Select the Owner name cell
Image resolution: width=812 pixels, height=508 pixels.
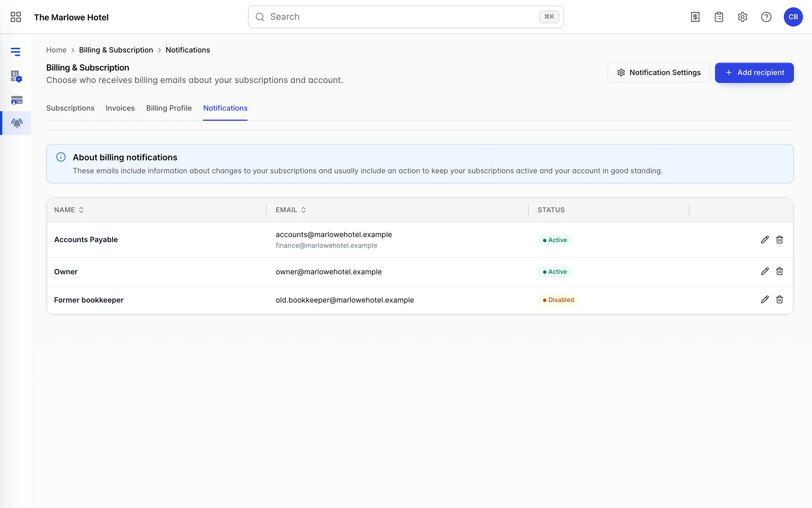click(66, 272)
